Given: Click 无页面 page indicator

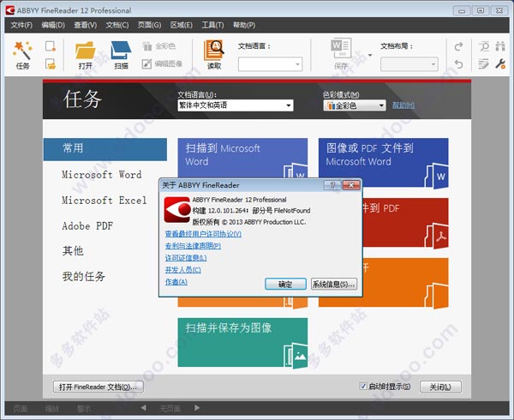Looking at the screenshot, I should (x=170, y=409).
